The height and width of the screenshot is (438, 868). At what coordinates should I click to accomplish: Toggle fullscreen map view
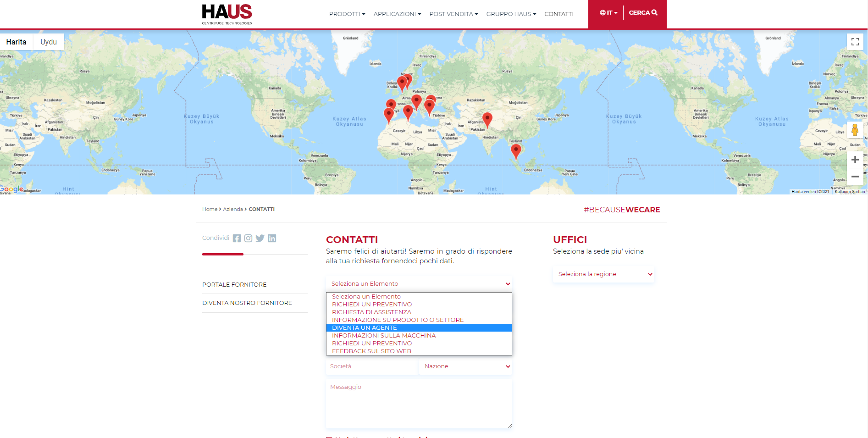pos(855,42)
